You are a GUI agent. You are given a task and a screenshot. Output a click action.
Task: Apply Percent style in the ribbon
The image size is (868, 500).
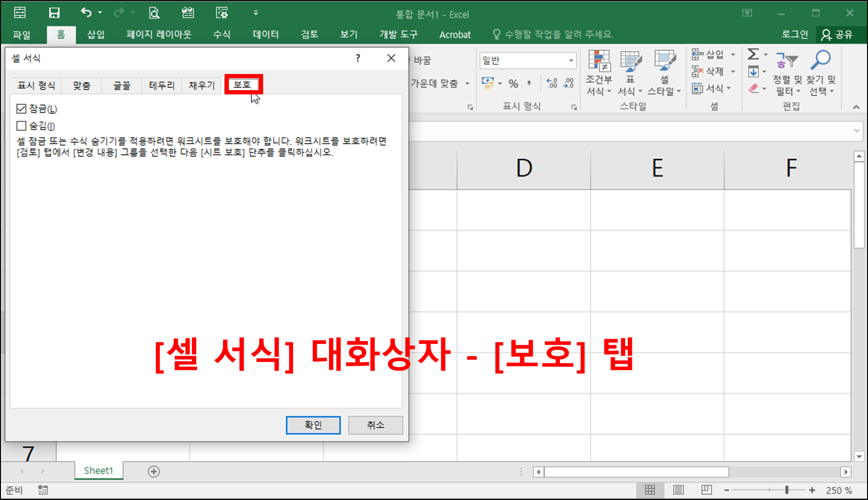click(513, 83)
